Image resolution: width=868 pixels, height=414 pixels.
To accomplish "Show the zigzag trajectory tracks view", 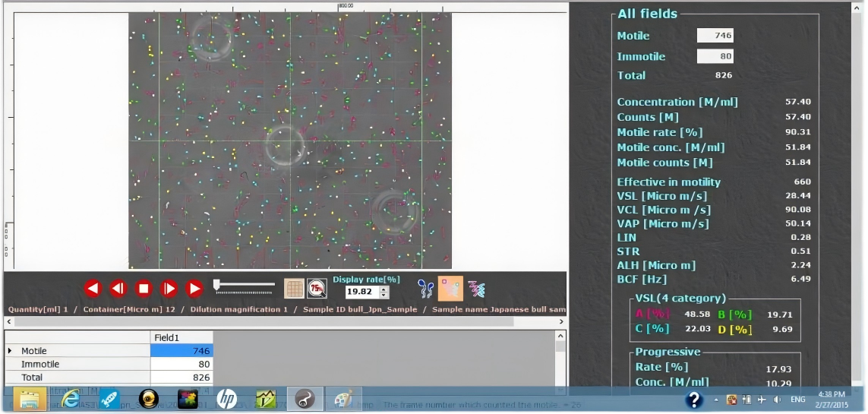I will click(476, 289).
